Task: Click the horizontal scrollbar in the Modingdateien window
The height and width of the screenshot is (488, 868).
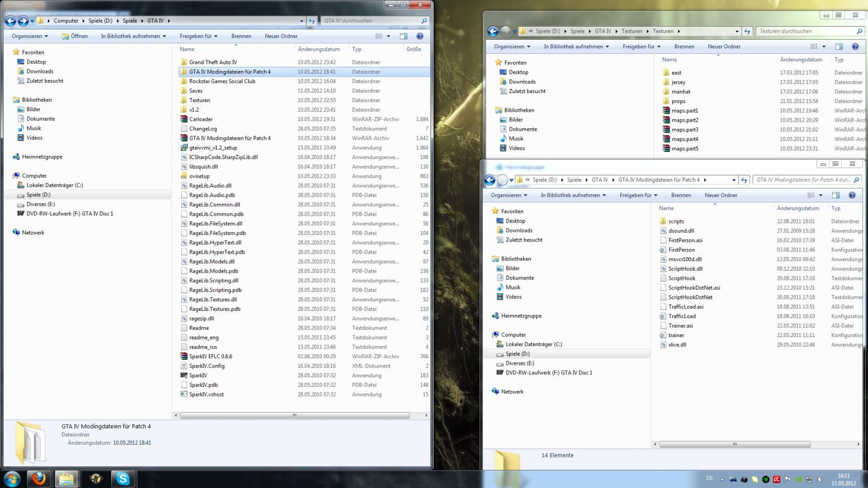Action: point(735,444)
